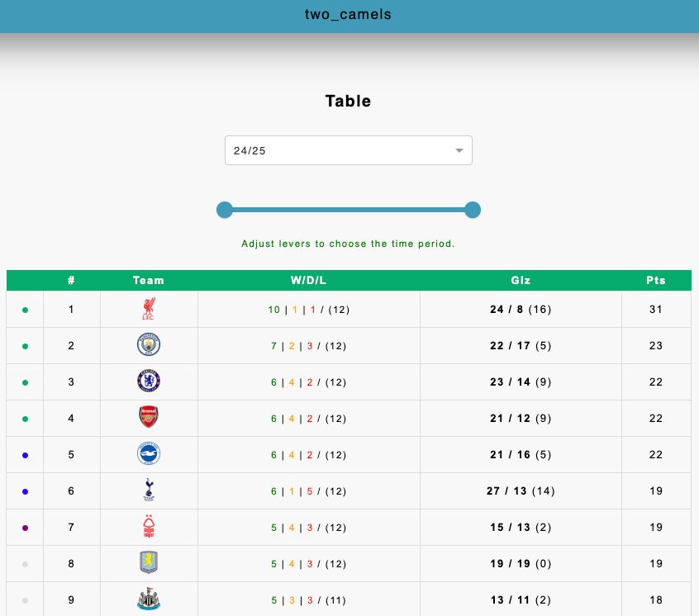Image resolution: width=699 pixels, height=616 pixels.
Task: Click the right handle of time period slider
Action: pos(473,210)
